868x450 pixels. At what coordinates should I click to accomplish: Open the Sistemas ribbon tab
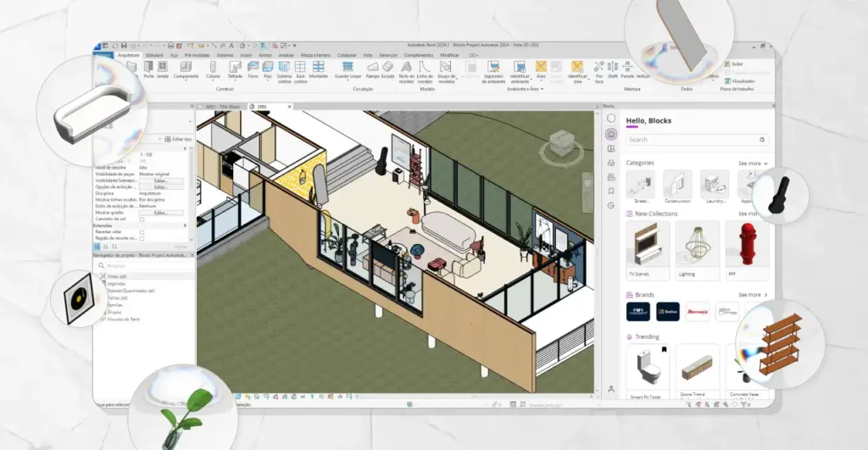pos(225,55)
